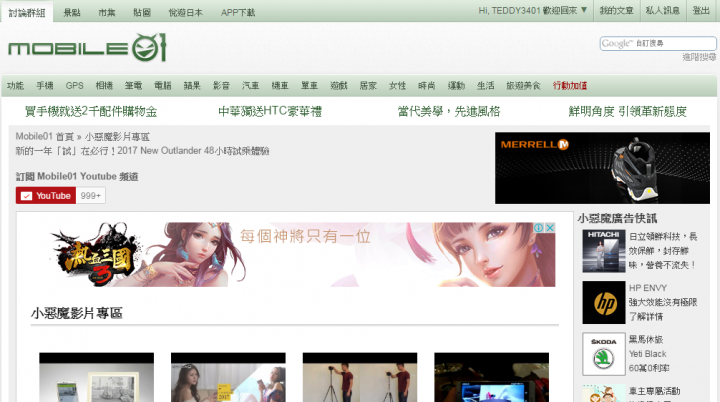Open the video thumbnail showing tripods

[x=360, y=377]
